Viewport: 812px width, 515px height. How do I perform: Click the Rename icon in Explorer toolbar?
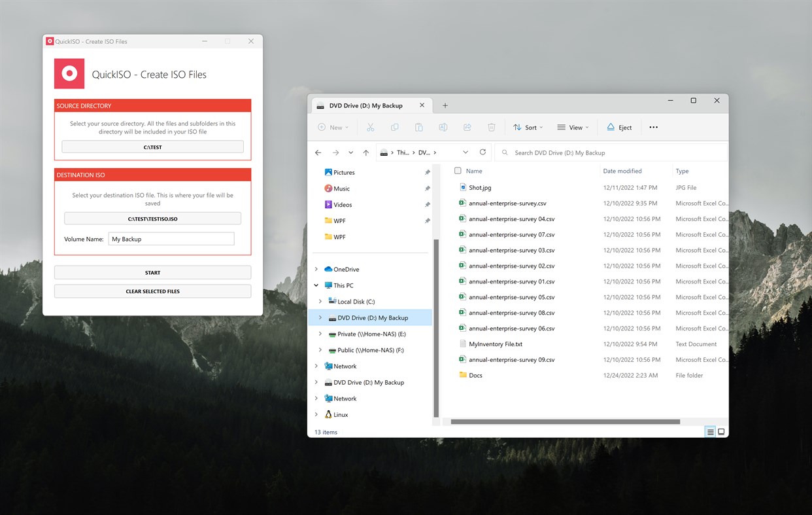point(443,128)
